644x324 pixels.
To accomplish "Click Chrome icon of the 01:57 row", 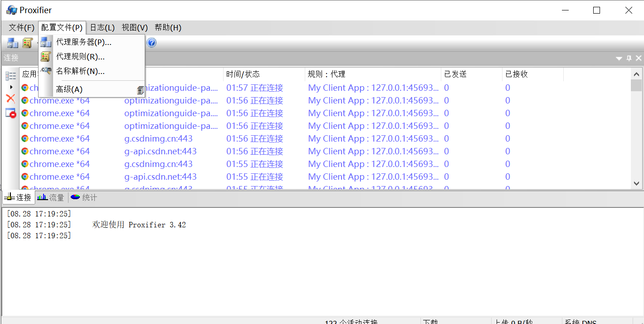I will click(x=25, y=88).
